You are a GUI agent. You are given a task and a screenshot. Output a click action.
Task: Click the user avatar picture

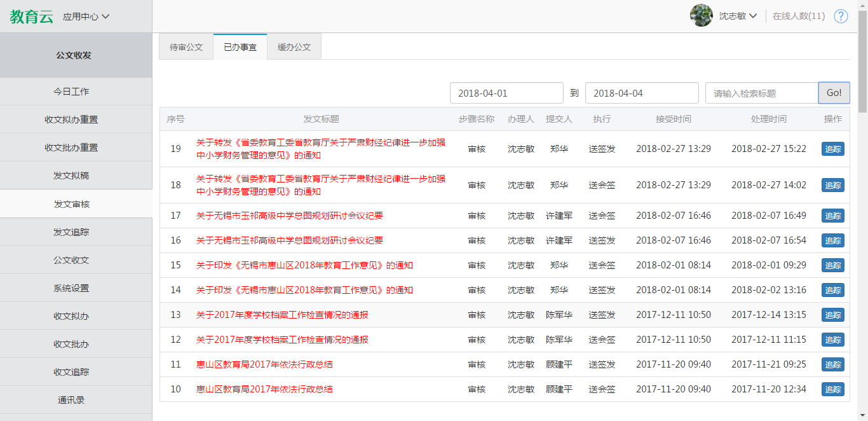[701, 16]
